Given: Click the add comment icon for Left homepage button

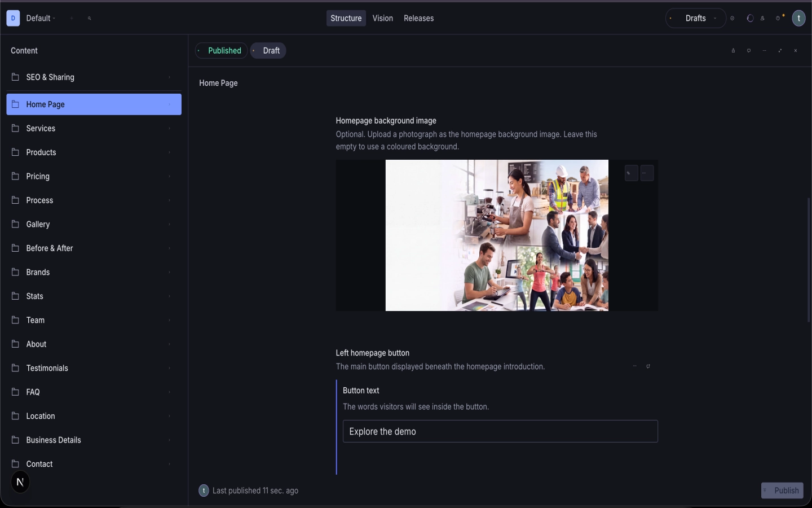Looking at the screenshot, I should pos(648,366).
